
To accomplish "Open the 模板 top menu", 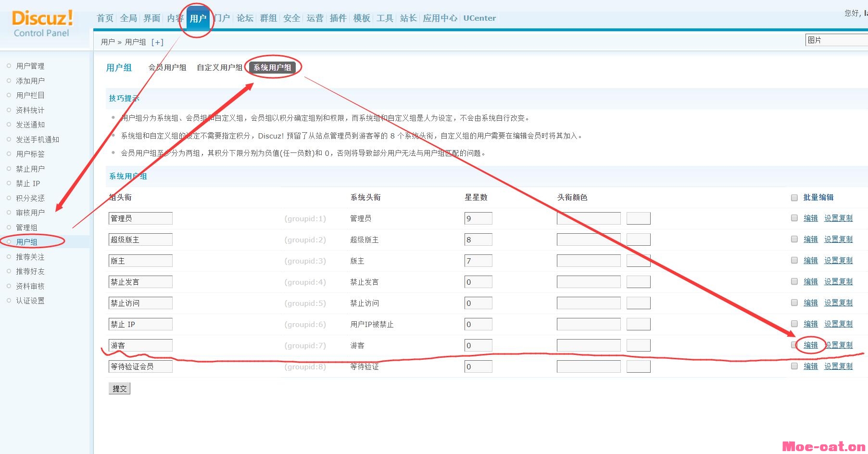I will pos(362,18).
